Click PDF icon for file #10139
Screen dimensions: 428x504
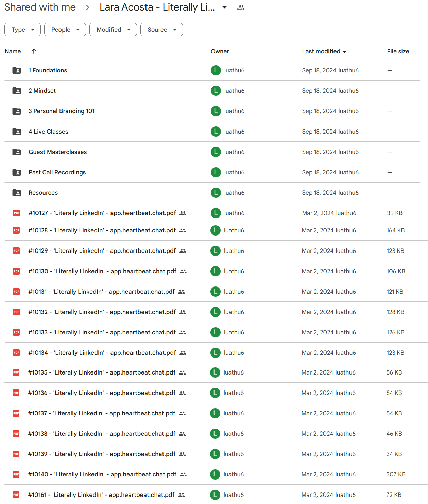16,454
